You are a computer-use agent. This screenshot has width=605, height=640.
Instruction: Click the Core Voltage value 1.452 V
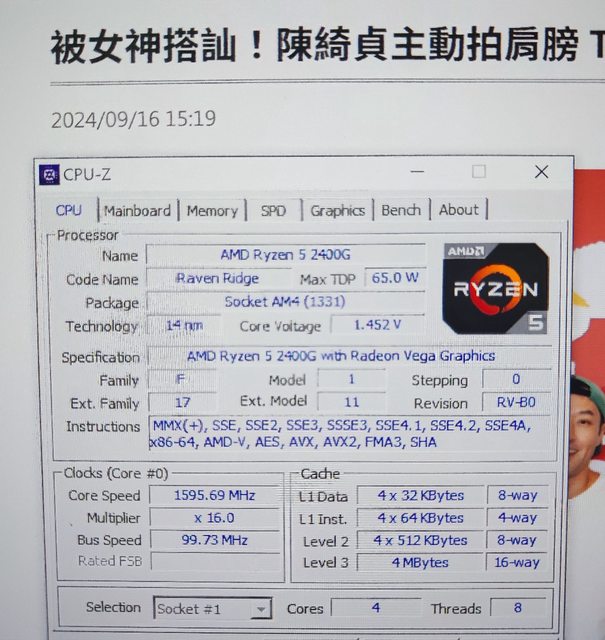pyautogui.click(x=378, y=325)
